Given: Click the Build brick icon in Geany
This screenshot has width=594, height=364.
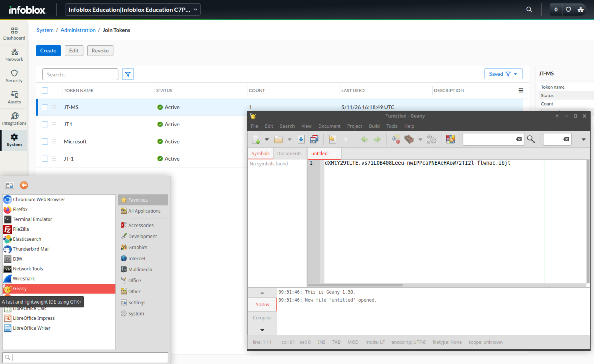Looking at the screenshot, I should [409, 139].
